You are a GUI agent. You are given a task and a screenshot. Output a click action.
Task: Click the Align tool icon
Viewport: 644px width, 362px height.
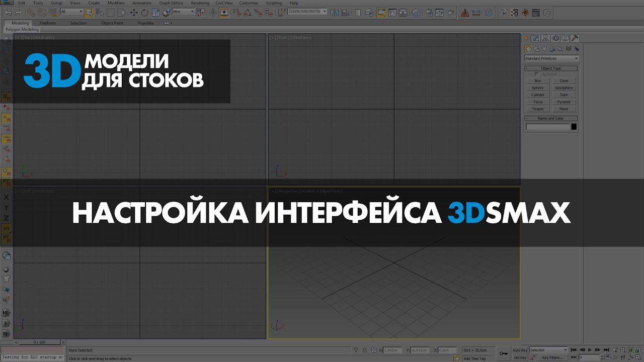coord(346,13)
